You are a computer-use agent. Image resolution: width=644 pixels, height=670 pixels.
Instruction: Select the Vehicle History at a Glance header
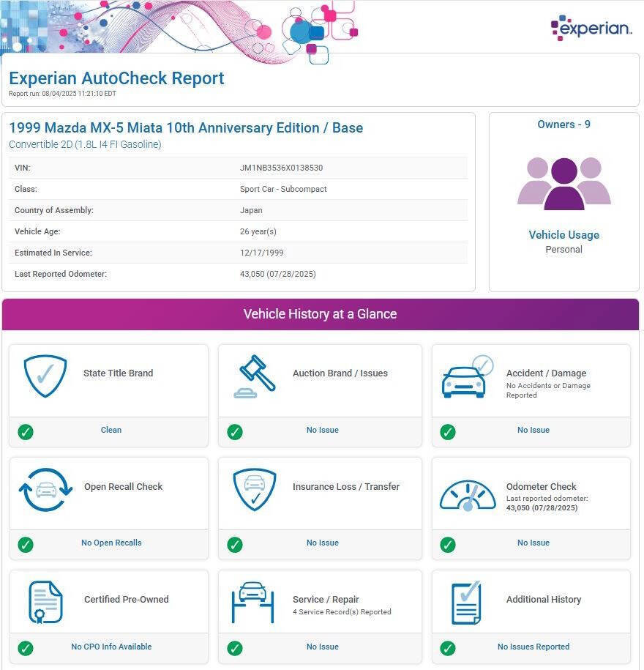(320, 314)
